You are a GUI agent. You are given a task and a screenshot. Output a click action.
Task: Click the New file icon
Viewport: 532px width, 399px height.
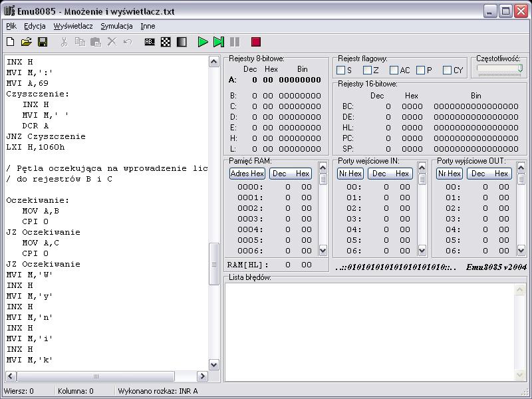[10, 42]
